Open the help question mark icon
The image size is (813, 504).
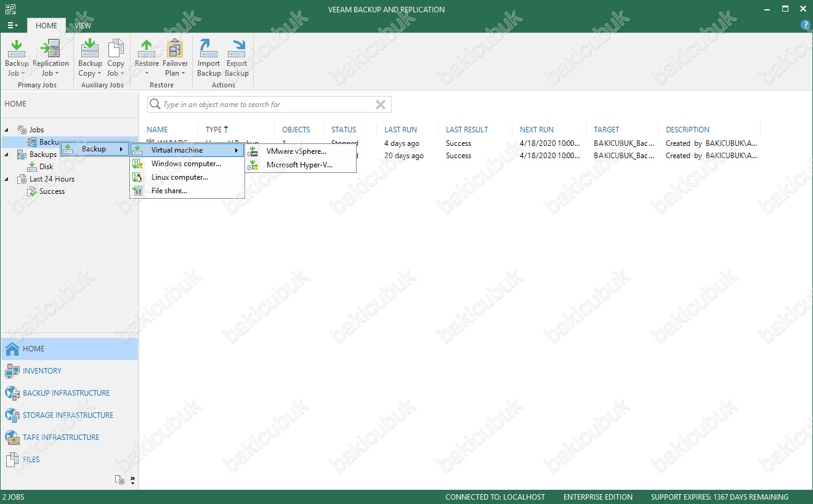click(805, 25)
